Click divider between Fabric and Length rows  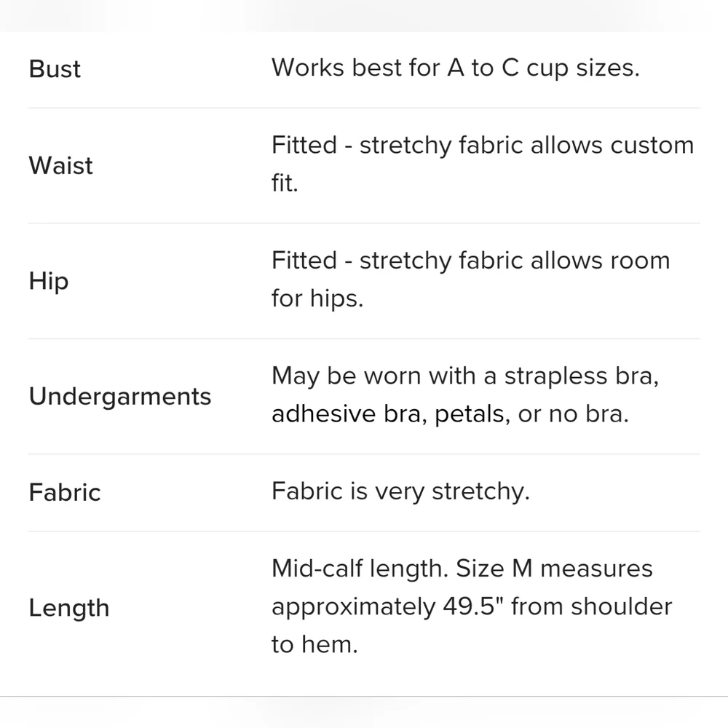coord(364,531)
